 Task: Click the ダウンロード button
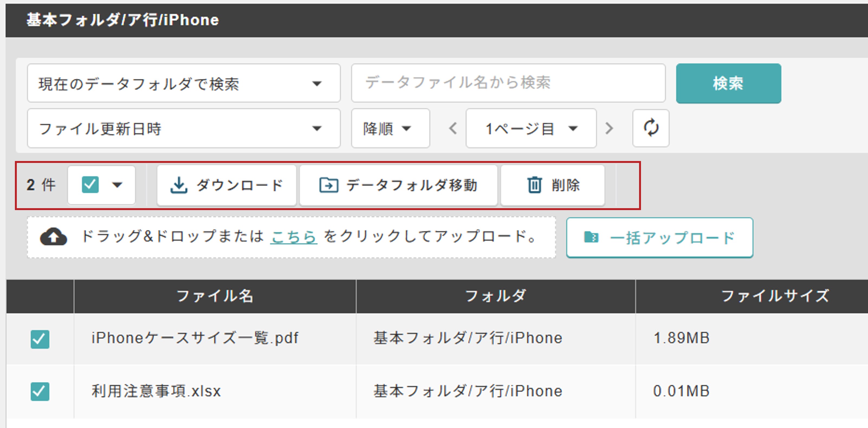[x=226, y=185]
